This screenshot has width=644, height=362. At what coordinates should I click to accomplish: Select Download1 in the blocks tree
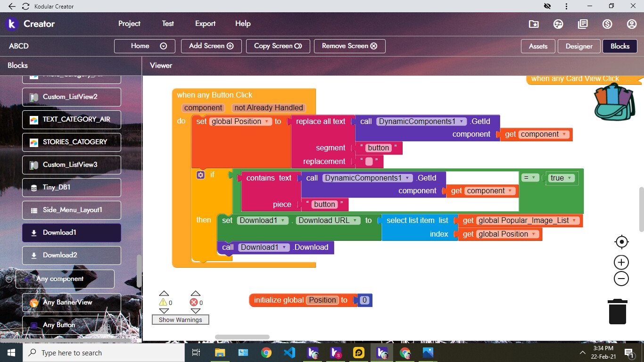point(72,233)
